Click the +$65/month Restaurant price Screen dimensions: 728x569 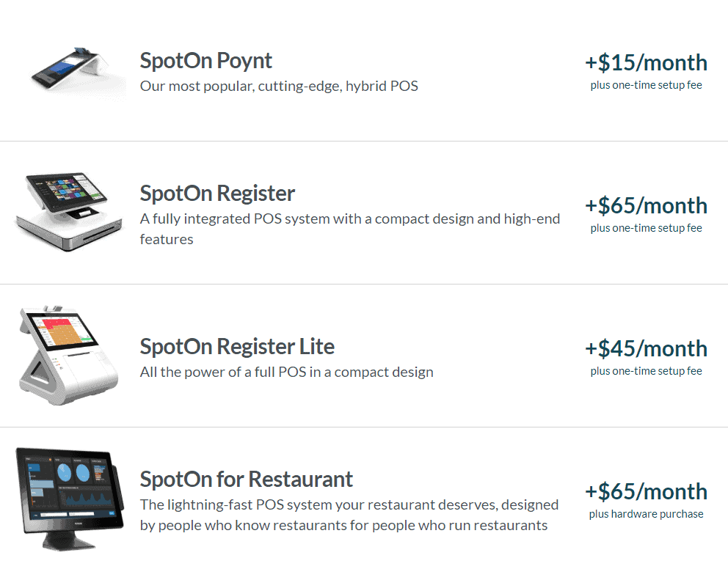pyautogui.click(x=646, y=491)
